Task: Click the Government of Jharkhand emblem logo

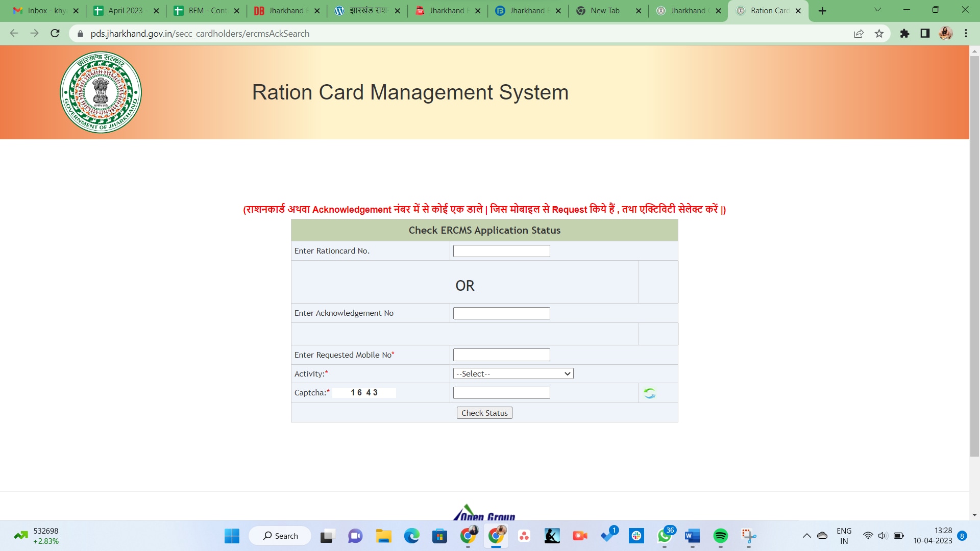Action: coord(101,92)
